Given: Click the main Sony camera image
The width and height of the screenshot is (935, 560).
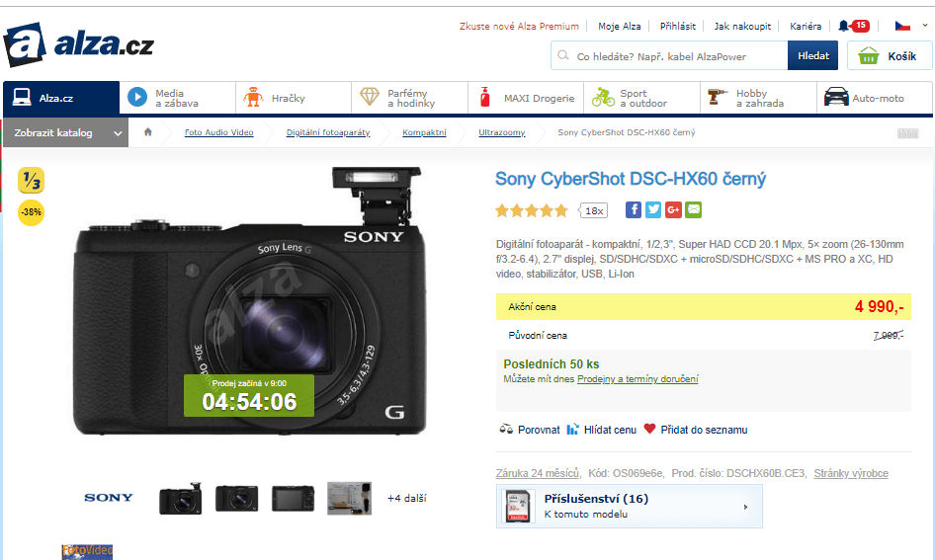Looking at the screenshot, I should tap(249, 301).
